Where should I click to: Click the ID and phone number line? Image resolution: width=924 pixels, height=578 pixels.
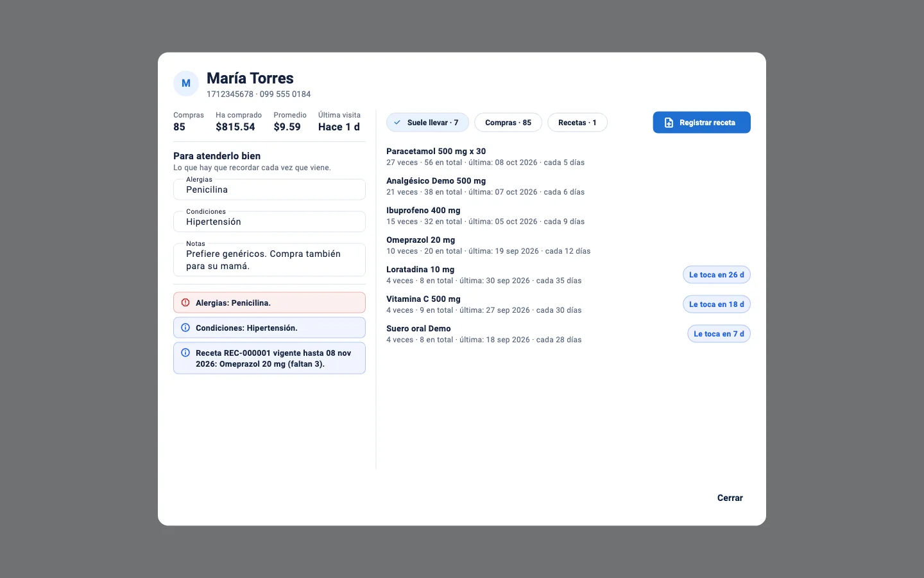(259, 94)
